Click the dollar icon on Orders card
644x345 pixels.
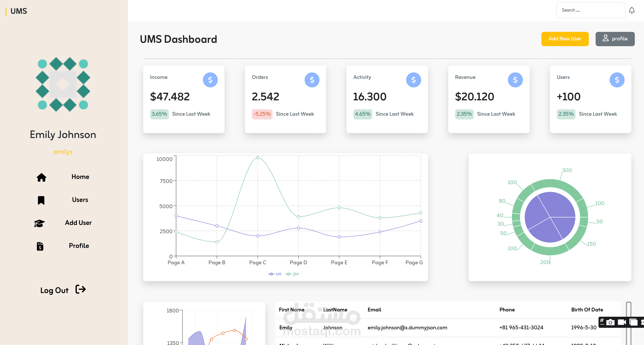(x=312, y=80)
